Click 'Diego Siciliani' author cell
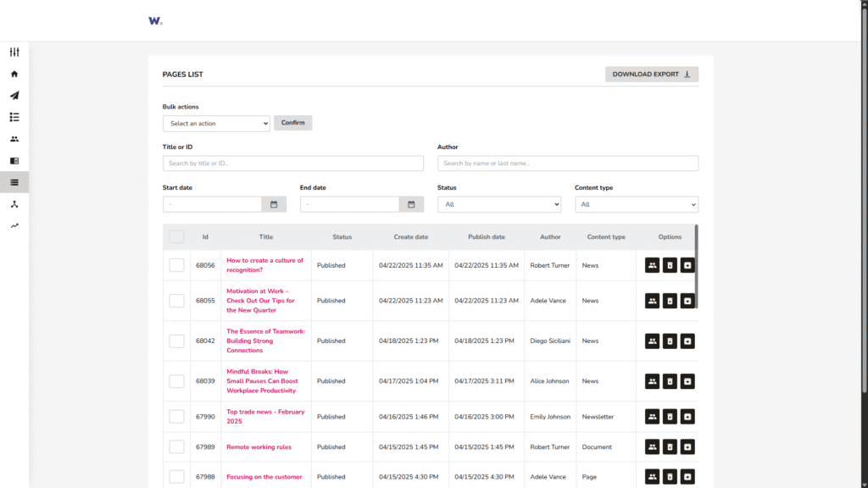 (x=550, y=341)
